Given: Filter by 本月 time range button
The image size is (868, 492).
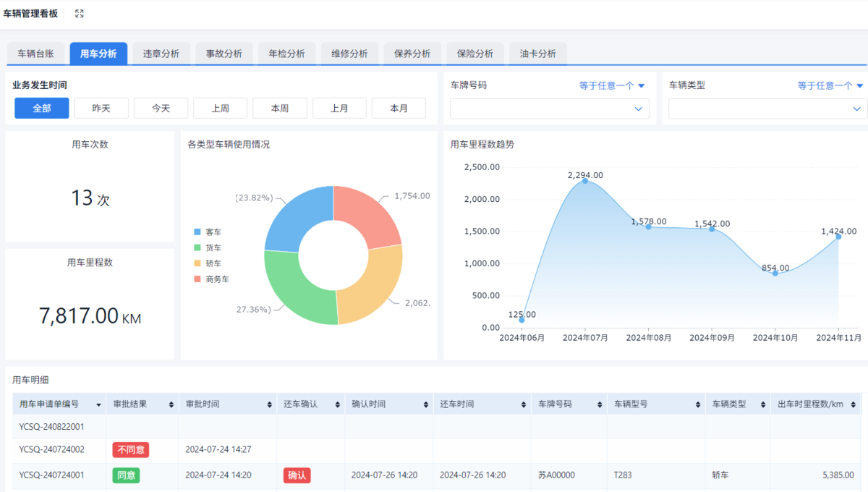Looking at the screenshot, I should tap(399, 109).
